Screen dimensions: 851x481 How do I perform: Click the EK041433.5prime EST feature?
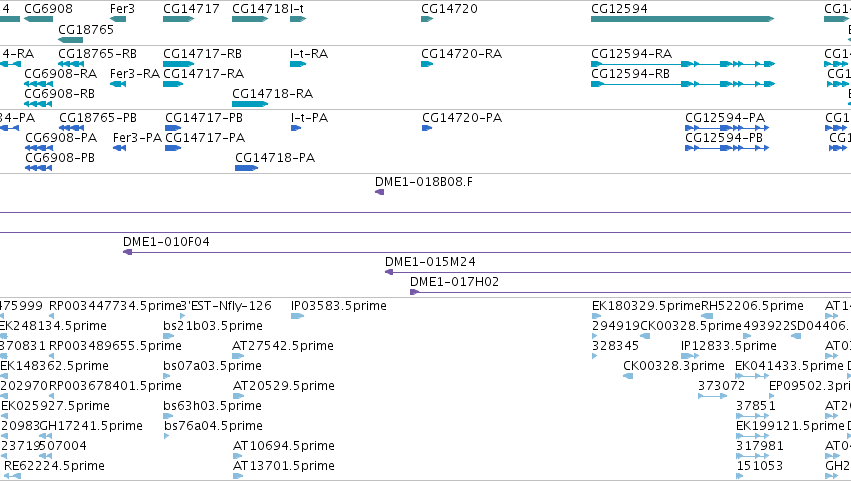(752, 376)
